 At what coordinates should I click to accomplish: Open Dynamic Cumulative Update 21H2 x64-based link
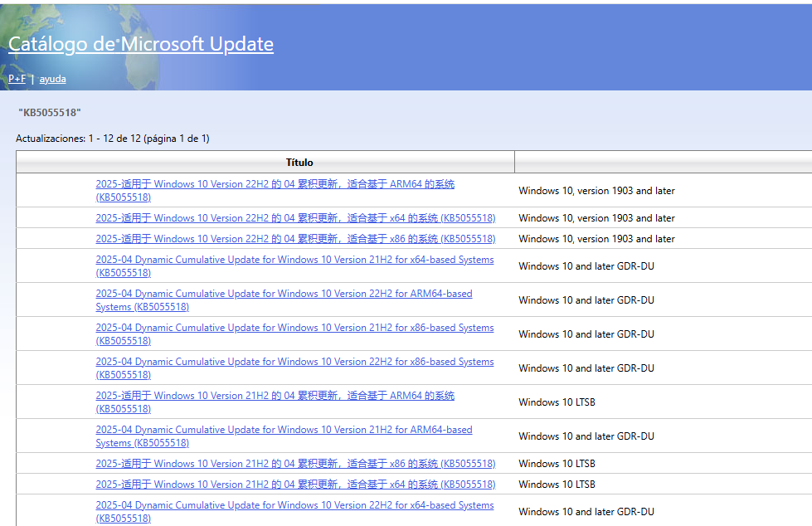coord(294,266)
